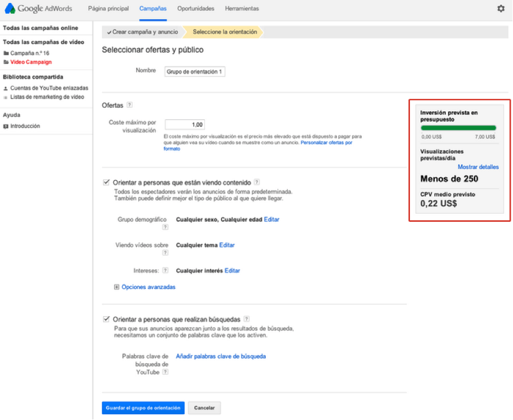The width and height of the screenshot is (513, 420).
Task: Open the Herramientas menu
Action: (x=242, y=9)
